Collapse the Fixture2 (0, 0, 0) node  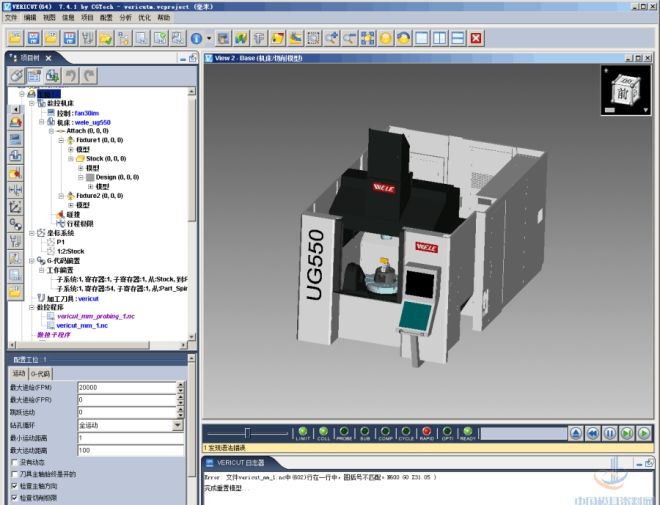click(x=61, y=196)
